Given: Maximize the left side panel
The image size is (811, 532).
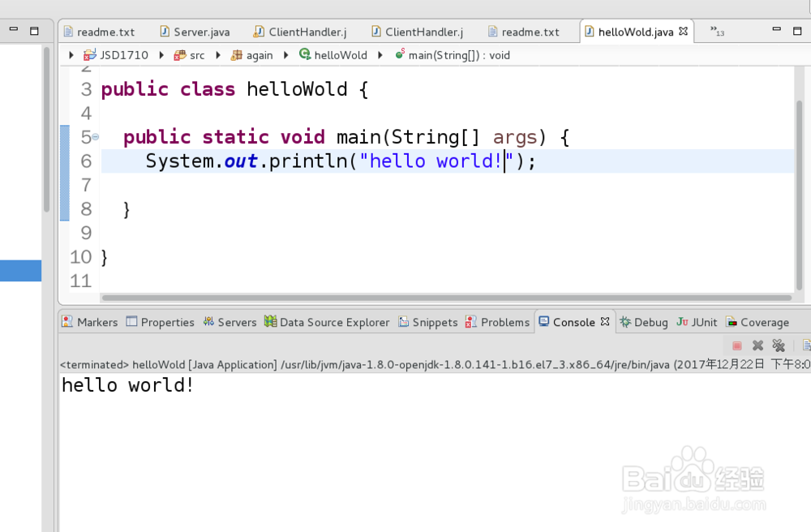Looking at the screenshot, I should coord(34,31).
